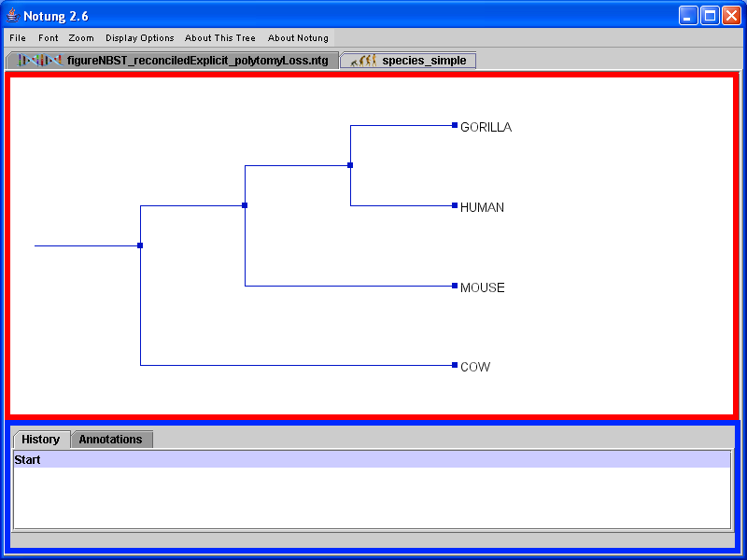The width and height of the screenshot is (747, 560).
Task: Click the species tree icon on species_simple tab
Action: click(364, 61)
